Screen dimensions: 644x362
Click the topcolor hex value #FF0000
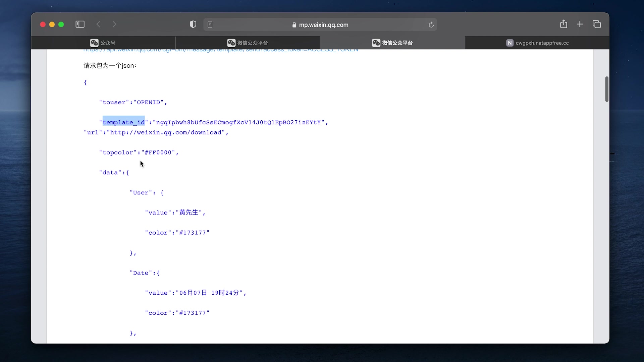pyautogui.click(x=158, y=152)
